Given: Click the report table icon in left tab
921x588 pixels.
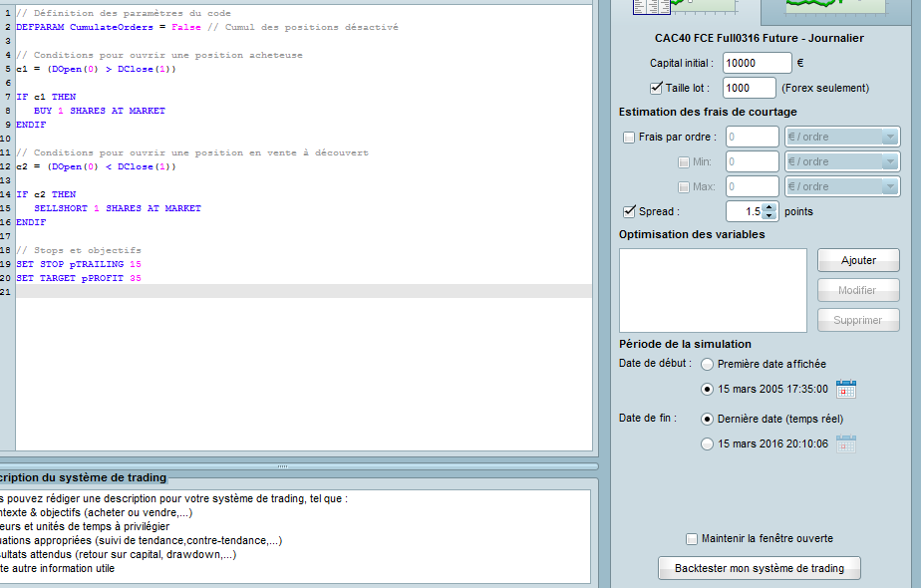Looking at the screenshot, I should tap(652, 6).
